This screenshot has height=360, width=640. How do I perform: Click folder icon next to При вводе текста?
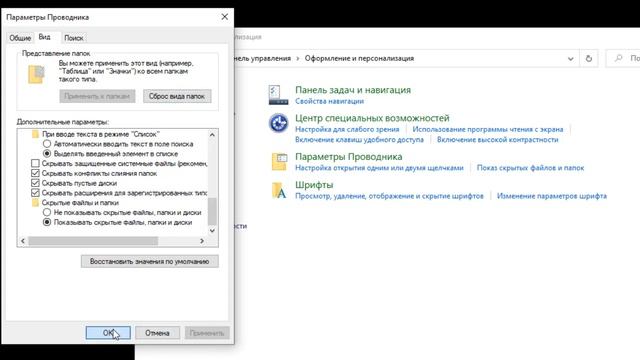coord(36,134)
